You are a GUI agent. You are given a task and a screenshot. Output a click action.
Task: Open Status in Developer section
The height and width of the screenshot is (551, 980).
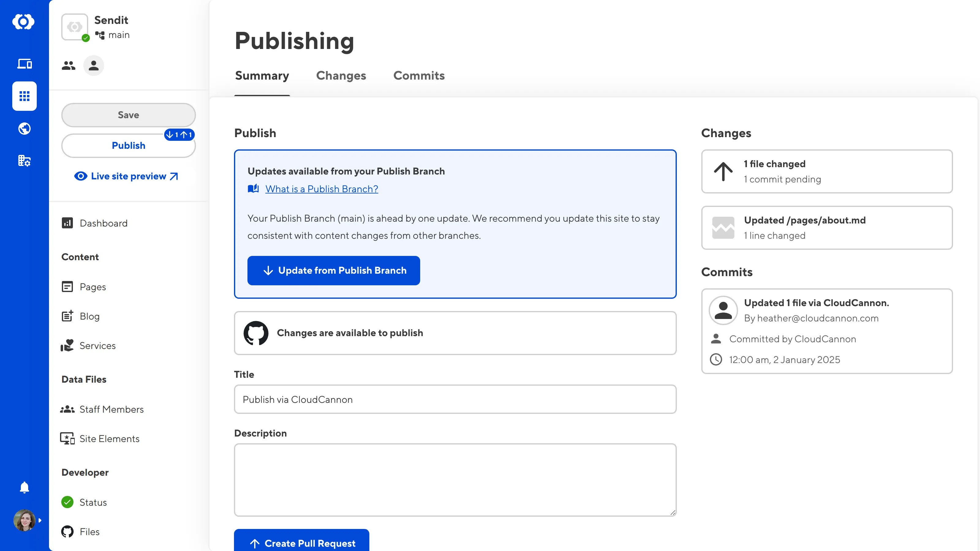tap(92, 502)
